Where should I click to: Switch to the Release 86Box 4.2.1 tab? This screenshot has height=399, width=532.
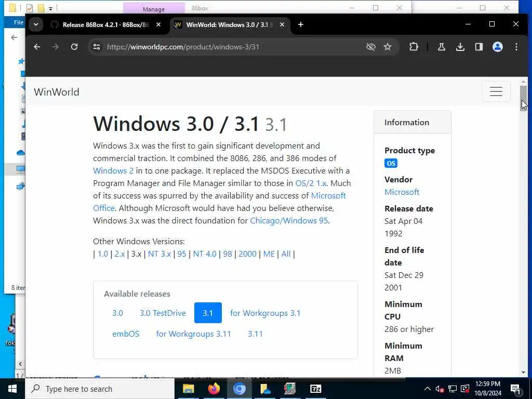click(105, 25)
